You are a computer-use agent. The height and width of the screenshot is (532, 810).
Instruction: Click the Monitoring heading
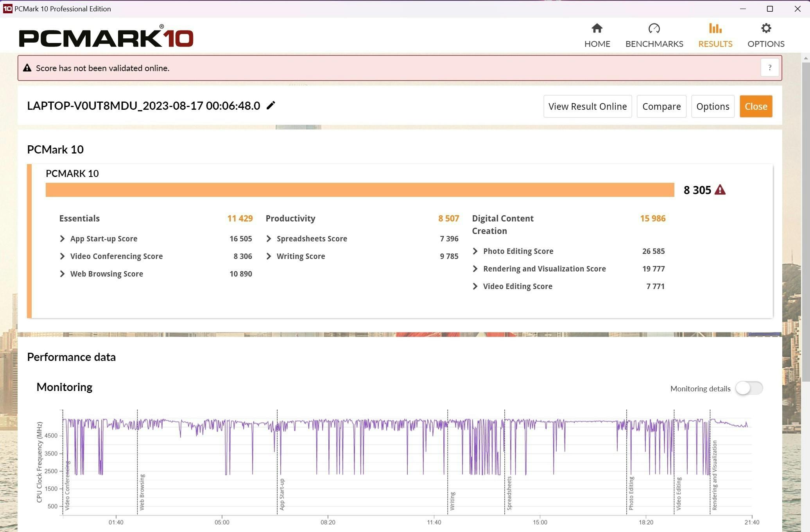[65, 387]
